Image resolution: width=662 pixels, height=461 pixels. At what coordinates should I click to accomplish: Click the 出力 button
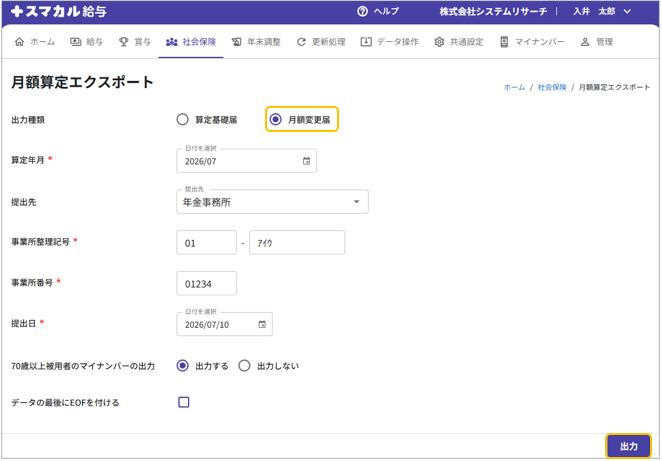click(x=629, y=446)
